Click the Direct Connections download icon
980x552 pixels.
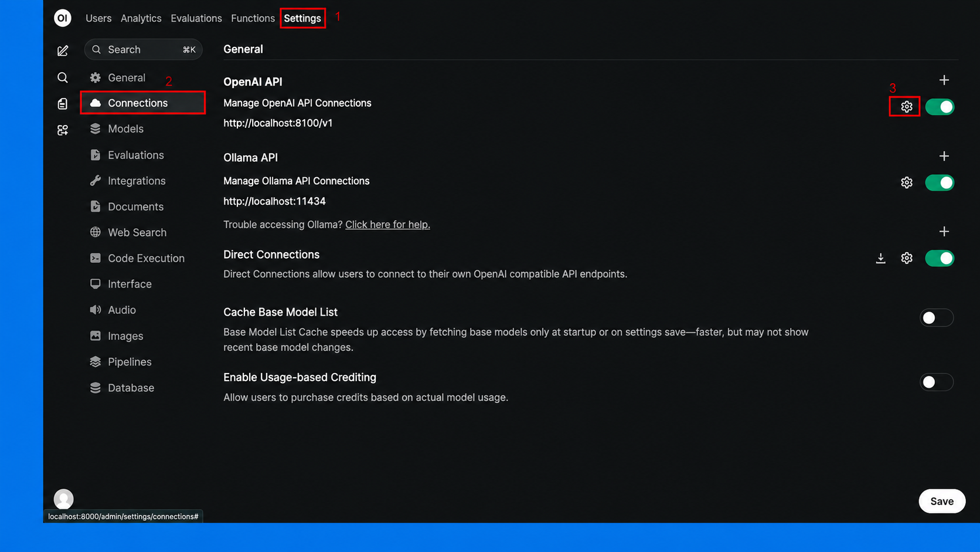[x=880, y=258]
